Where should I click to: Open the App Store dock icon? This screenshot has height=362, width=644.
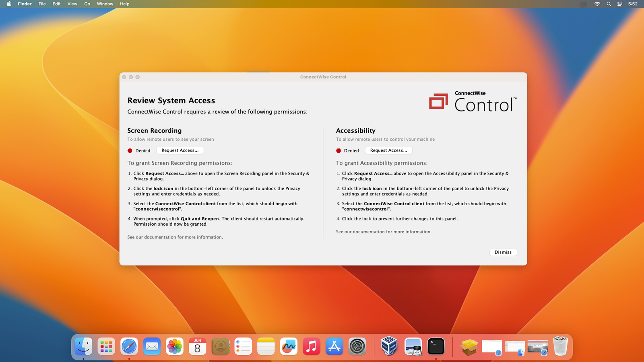334,346
